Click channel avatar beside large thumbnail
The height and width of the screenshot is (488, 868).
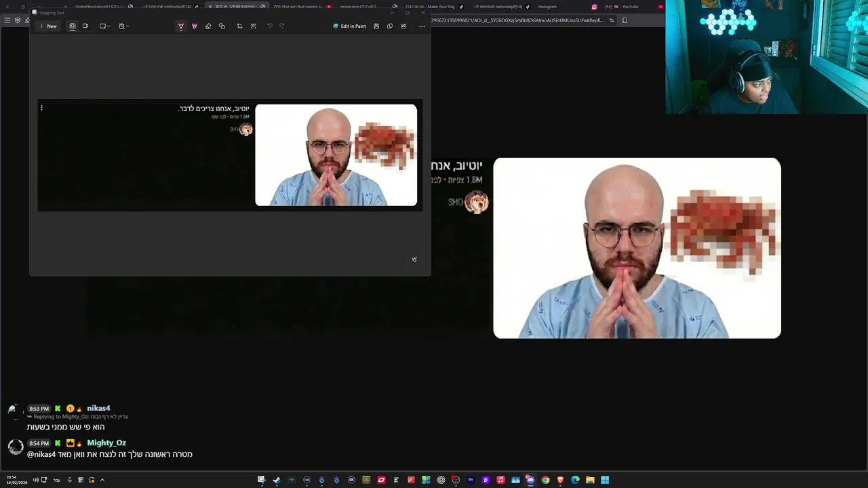click(476, 202)
